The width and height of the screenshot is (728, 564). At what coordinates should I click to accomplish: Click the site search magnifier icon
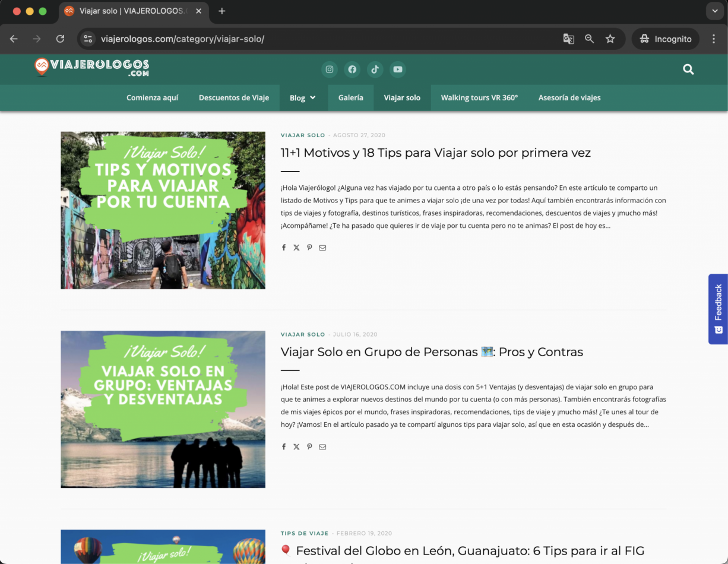click(x=688, y=69)
